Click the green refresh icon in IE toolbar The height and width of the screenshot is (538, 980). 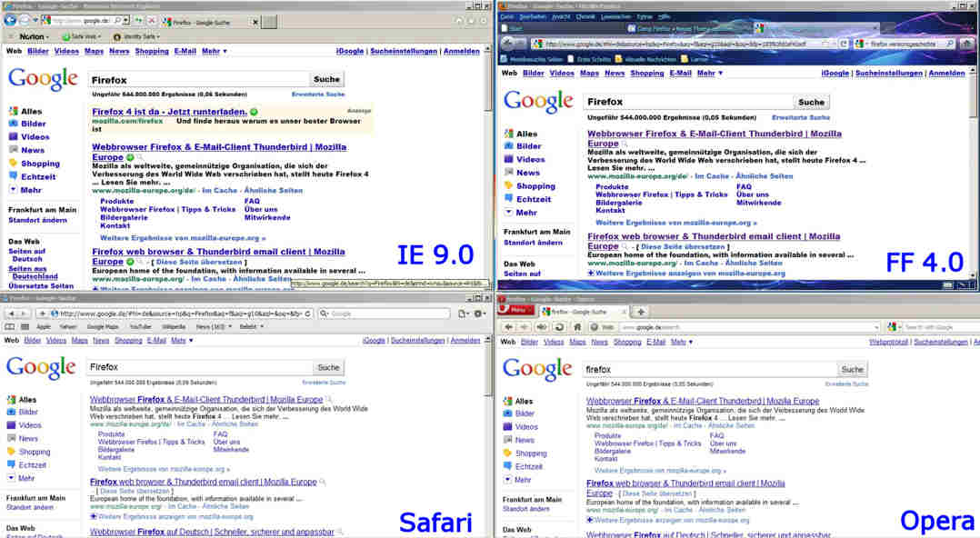(x=138, y=21)
